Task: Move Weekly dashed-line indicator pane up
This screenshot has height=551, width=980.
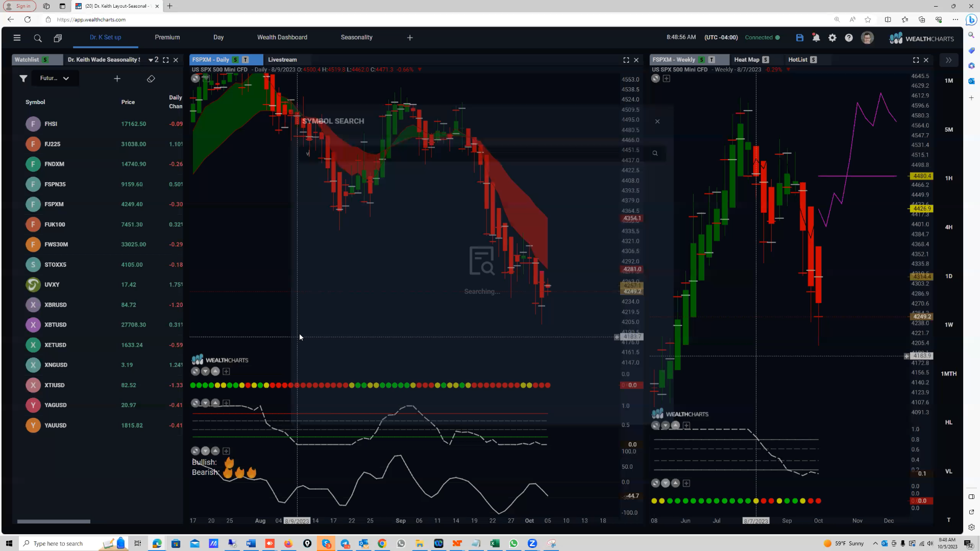Action: [676, 425]
